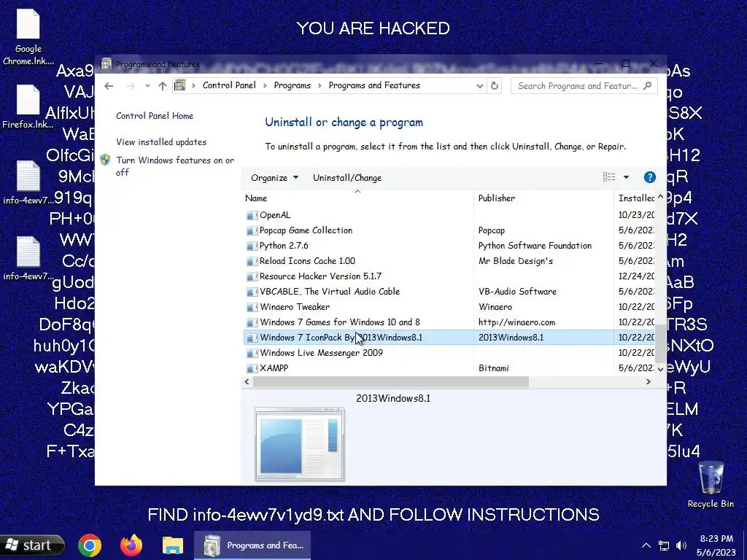Select Windows Live Messenger 2009 entry
747x560 pixels.
449,353
